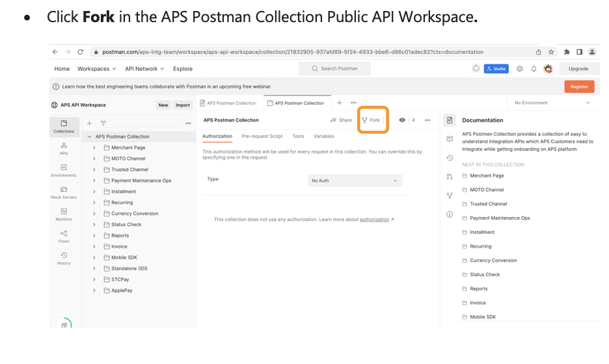Add a new collection with the plus icon
This screenshot has width=609, height=364.
click(x=89, y=123)
